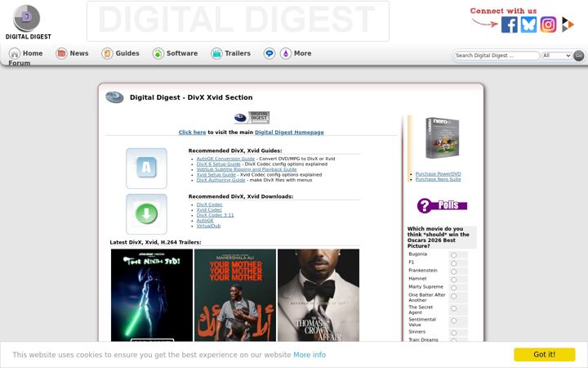588x368 pixels.
Task: Select the Sinners poll option
Action: [454, 334]
